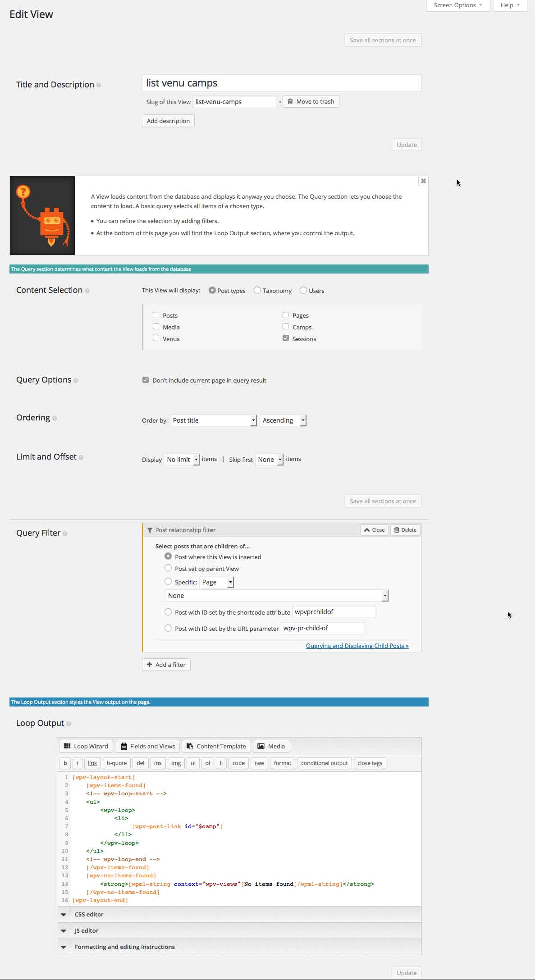Click help icon beside Loop Output

[x=69, y=724]
